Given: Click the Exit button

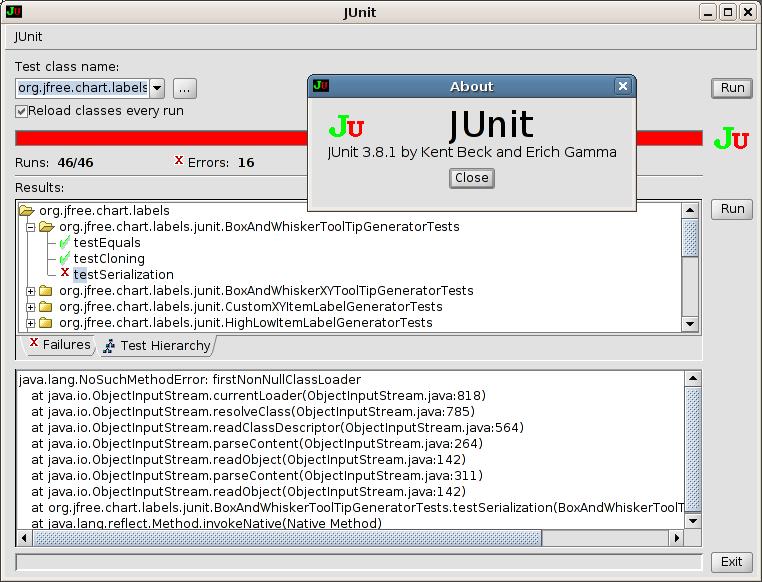Looking at the screenshot, I should click(731, 562).
